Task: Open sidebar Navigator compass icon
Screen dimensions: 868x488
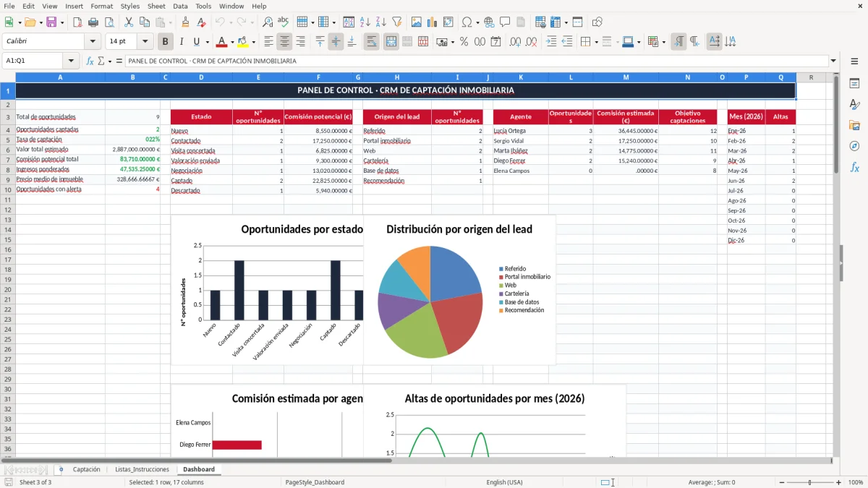Action: [x=854, y=146]
